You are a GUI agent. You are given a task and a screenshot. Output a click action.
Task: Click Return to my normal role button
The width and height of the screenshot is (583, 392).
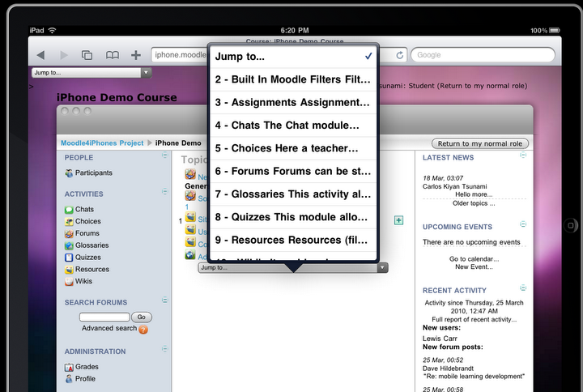coord(480,143)
